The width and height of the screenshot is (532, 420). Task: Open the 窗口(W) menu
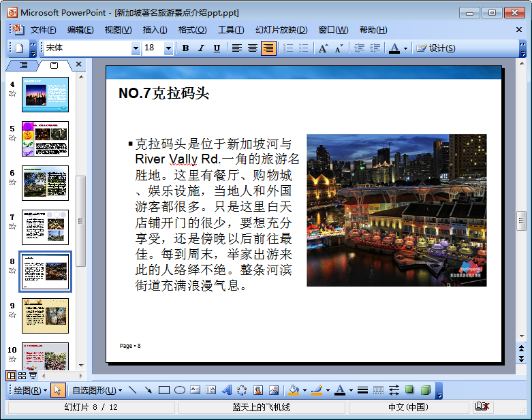tap(333, 30)
